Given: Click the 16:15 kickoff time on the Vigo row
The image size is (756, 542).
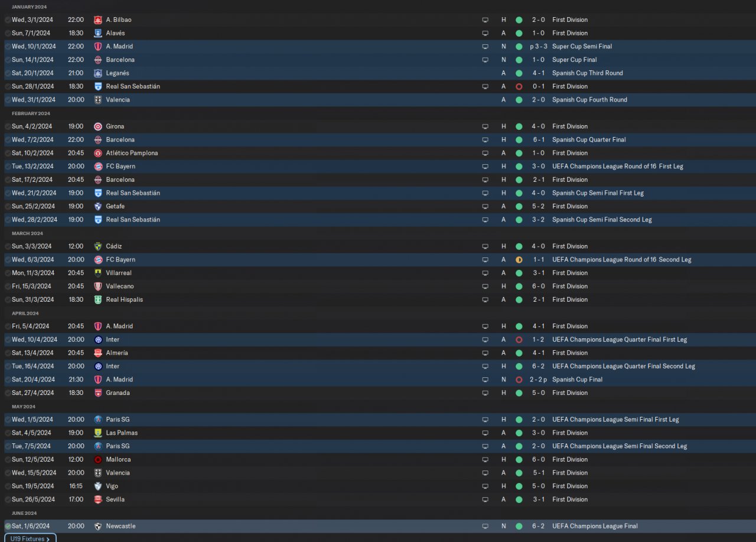Looking at the screenshot, I should [x=75, y=487].
